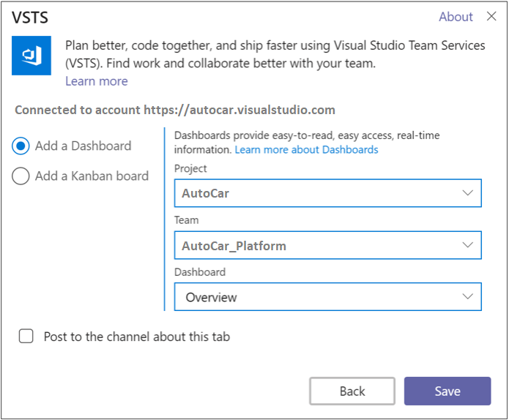The width and height of the screenshot is (509, 420).
Task: Click the Team field label
Action: (x=186, y=220)
